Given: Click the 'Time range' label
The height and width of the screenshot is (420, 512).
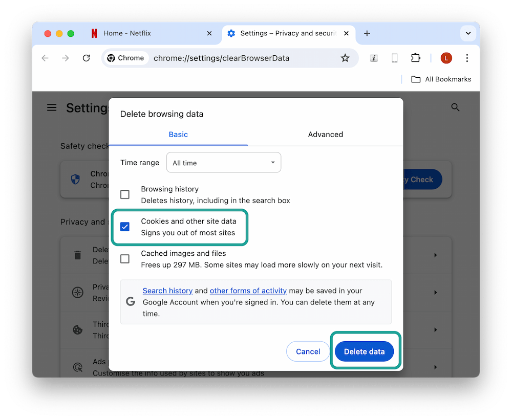Looking at the screenshot, I should coord(140,163).
